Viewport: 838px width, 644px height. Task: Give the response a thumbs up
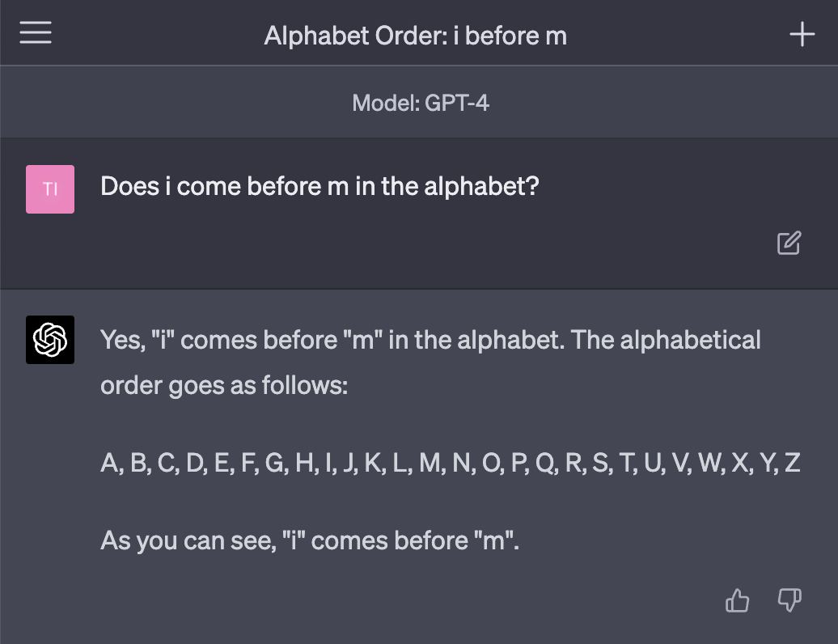pyautogui.click(x=737, y=600)
